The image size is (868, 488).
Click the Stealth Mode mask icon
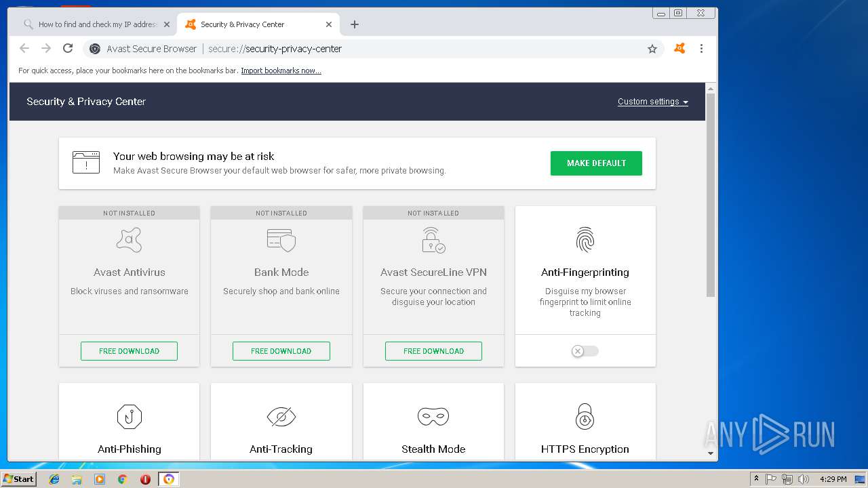433,416
